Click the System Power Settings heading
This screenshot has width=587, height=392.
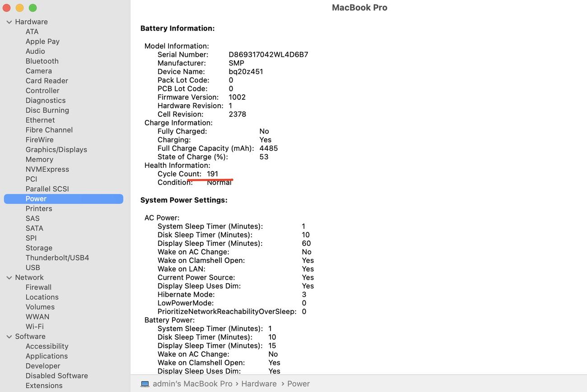point(184,200)
